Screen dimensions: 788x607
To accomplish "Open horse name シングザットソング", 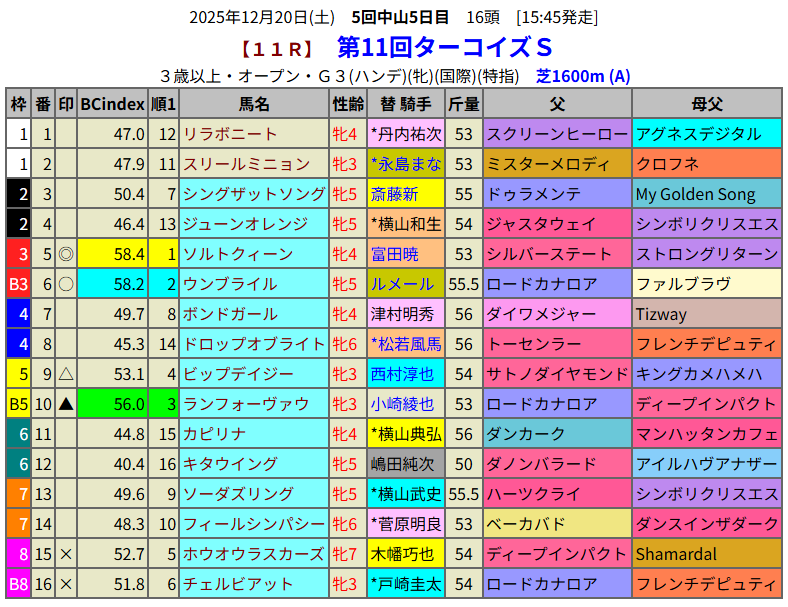I will [254, 194].
